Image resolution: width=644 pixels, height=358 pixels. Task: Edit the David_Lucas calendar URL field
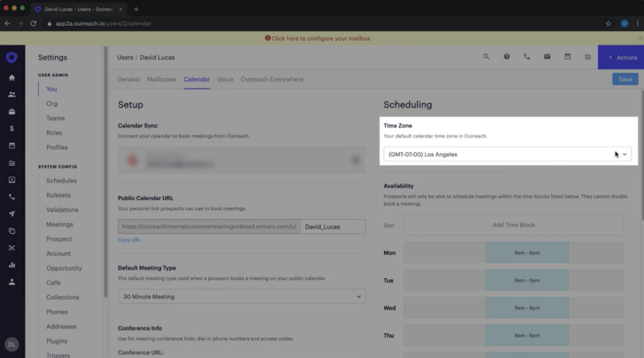point(333,227)
